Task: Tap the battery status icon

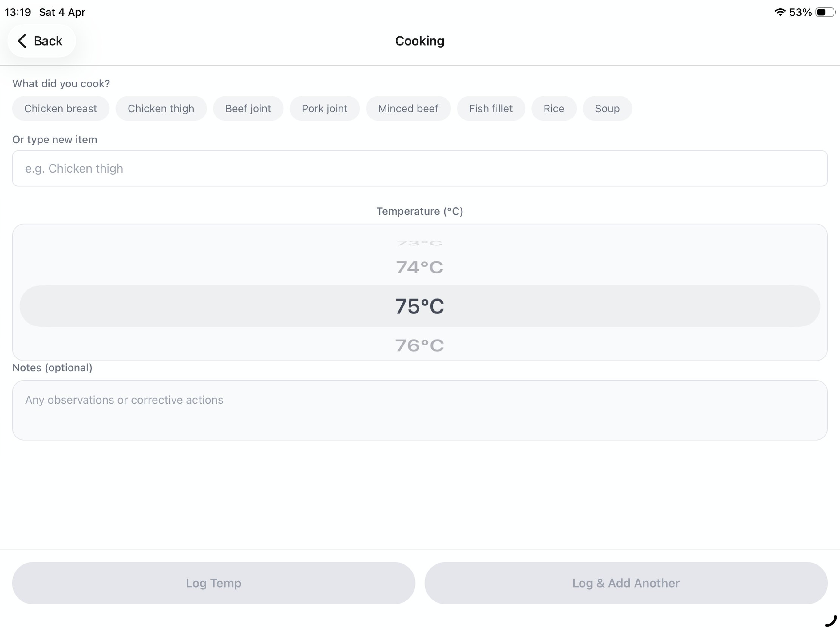Action: pyautogui.click(x=826, y=12)
